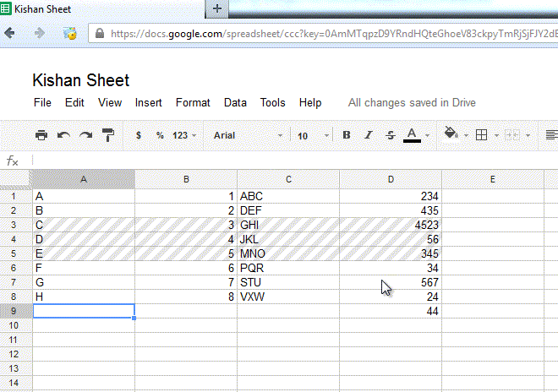This screenshot has width=558, height=392.
Task: Open the Tools menu
Action: (x=272, y=103)
